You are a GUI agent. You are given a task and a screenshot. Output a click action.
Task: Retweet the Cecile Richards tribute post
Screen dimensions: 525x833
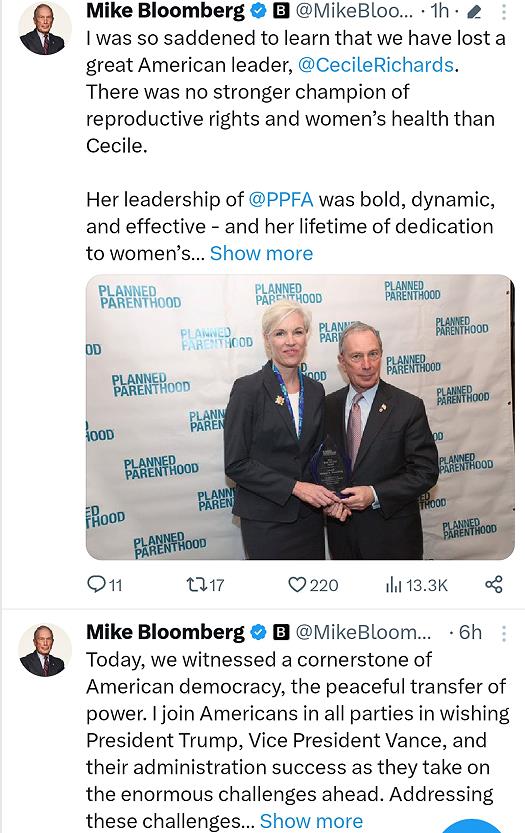tap(205, 585)
